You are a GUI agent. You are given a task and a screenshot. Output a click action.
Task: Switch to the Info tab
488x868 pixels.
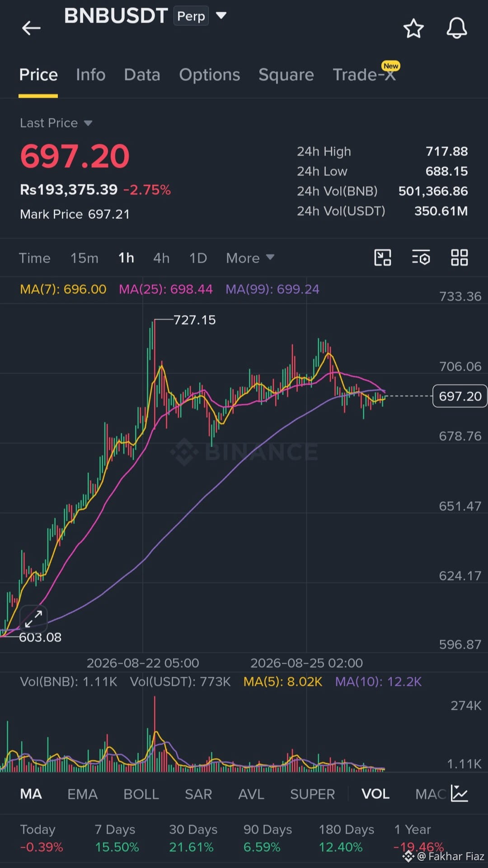[91, 75]
